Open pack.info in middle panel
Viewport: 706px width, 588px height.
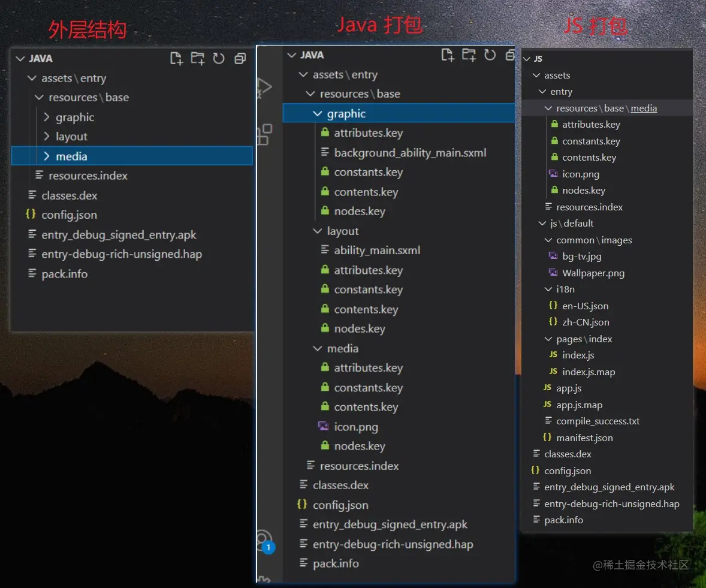pos(336,563)
